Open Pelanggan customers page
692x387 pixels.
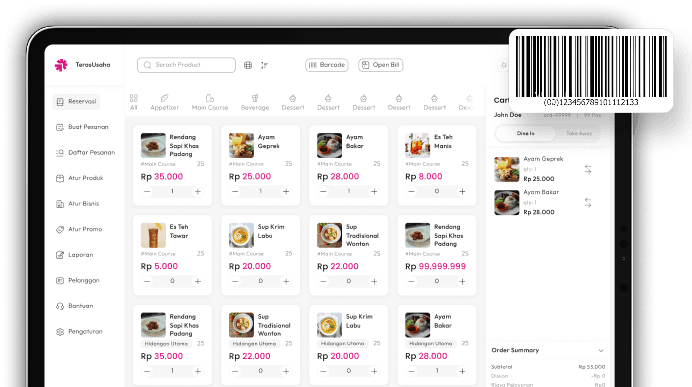tap(78, 281)
